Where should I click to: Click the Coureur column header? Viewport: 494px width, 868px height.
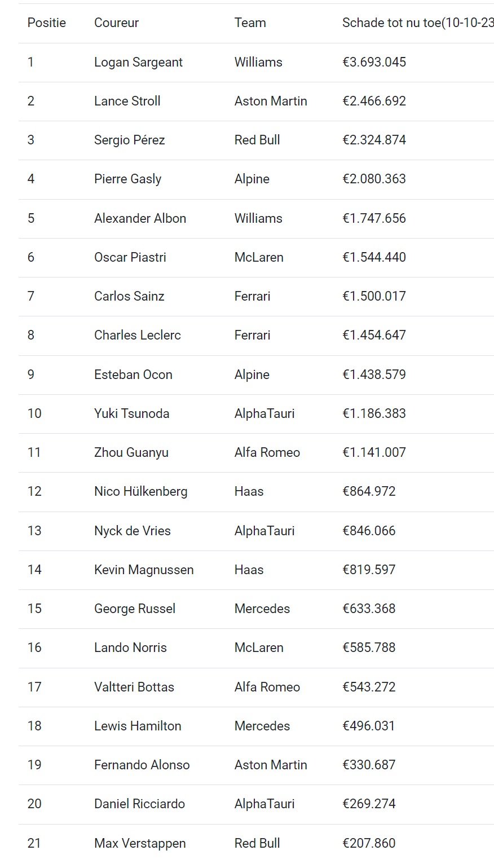point(116,23)
